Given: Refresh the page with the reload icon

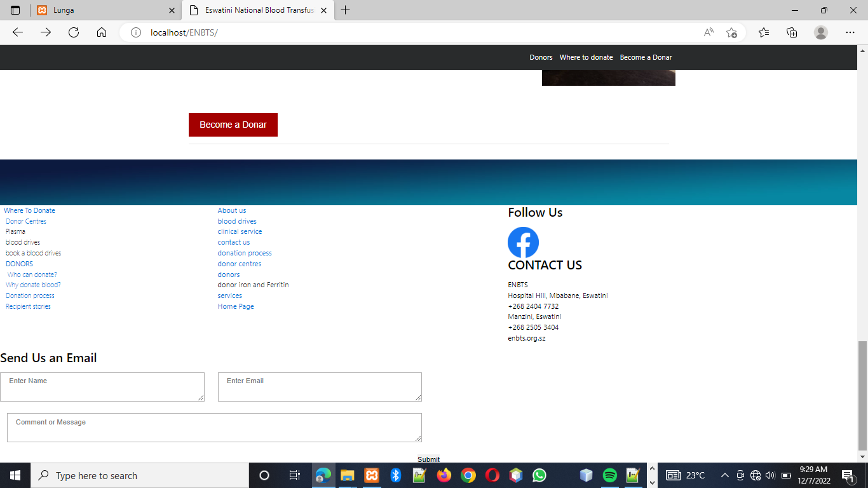Looking at the screenshot, I should (74, 32).
